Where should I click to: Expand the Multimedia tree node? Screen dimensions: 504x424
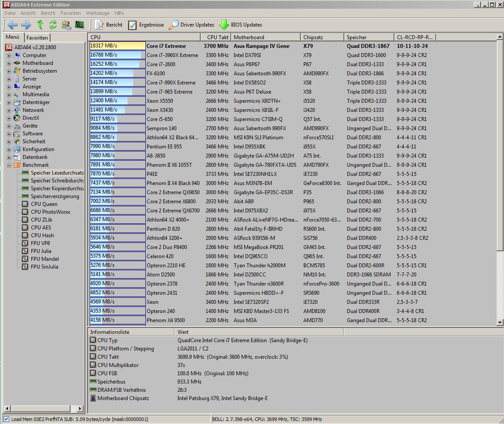(9, 95)
